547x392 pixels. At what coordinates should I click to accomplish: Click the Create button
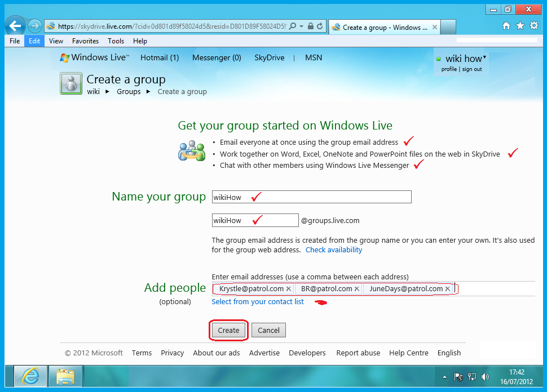pos(228,330)
